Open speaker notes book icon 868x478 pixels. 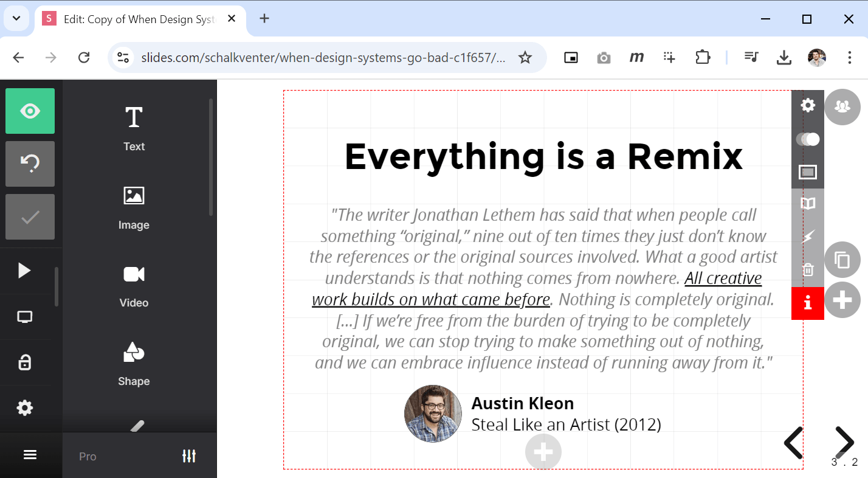coord(808,204)
